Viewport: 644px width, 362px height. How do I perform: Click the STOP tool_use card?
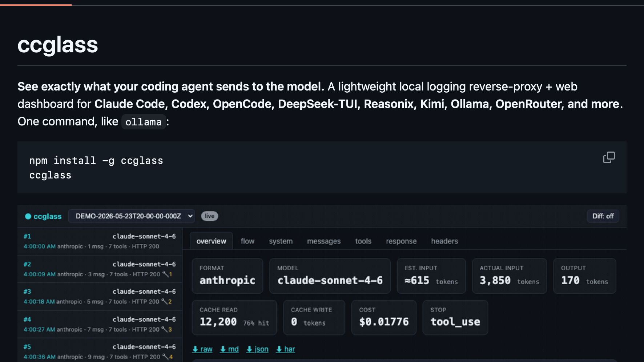[x=455, y=318]
